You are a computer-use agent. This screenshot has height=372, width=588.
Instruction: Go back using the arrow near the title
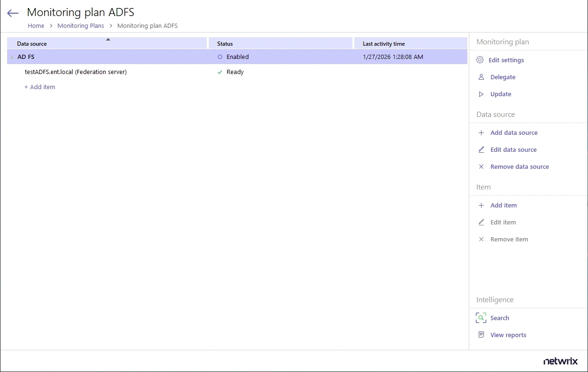[x=12, y=13]
